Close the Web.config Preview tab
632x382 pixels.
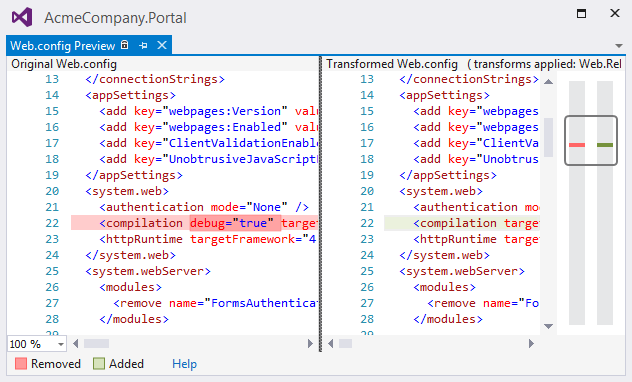point(162,45)
